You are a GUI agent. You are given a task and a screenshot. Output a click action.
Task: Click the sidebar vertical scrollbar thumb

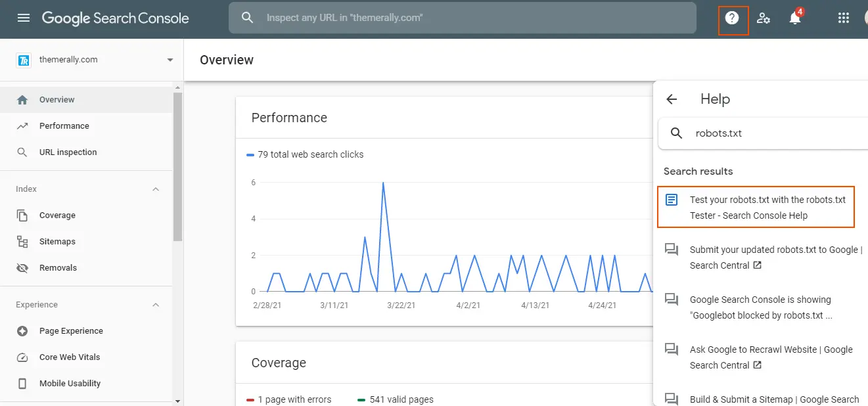(177, 167)
